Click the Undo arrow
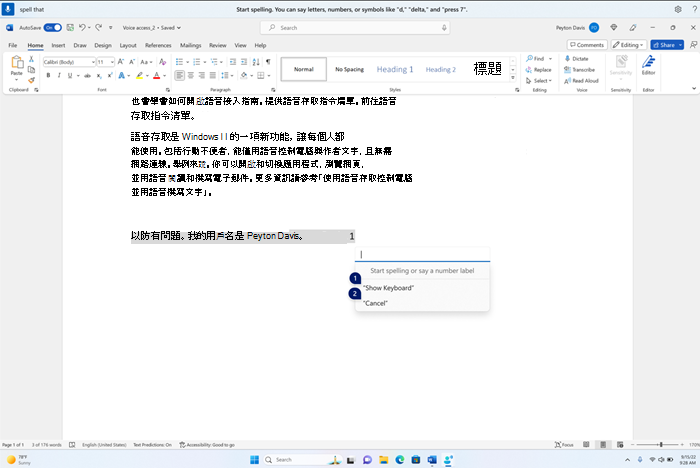This screenshot has height=468, width=700. click(82, 28)
